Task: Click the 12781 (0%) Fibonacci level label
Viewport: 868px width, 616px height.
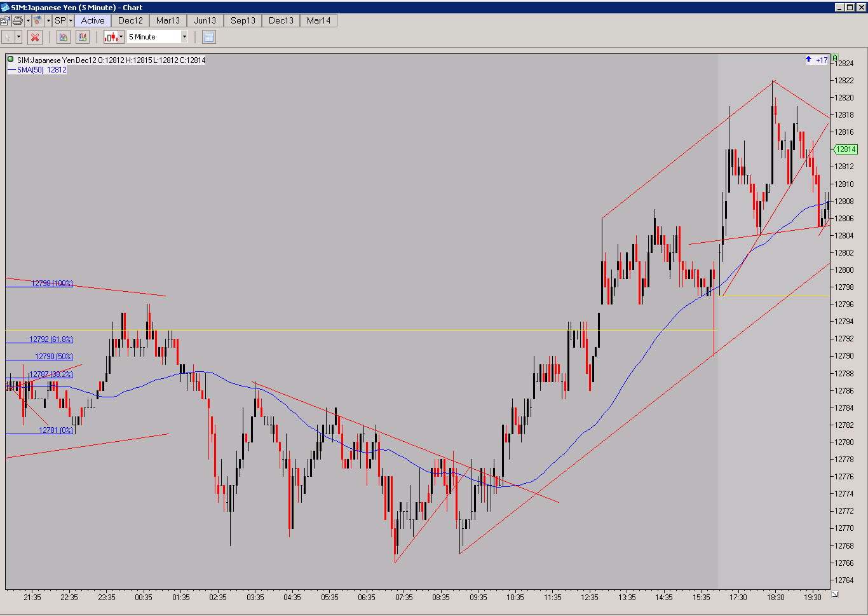Action: [x=56, y=430]
